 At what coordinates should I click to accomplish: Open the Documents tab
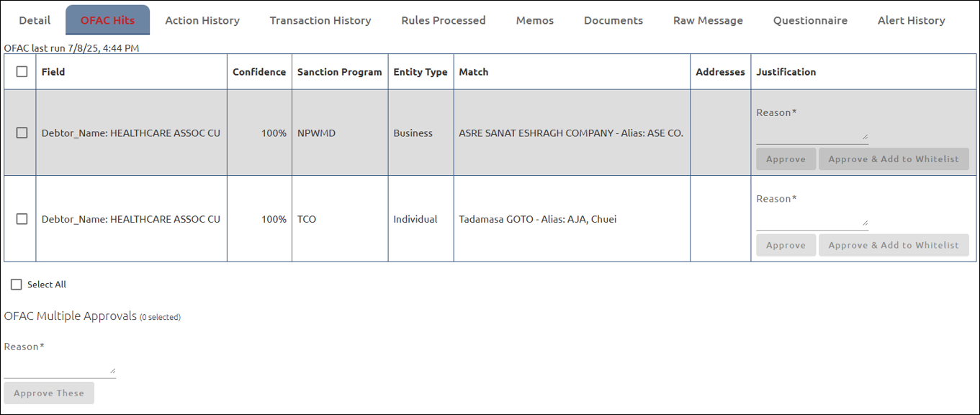tap(613, 20)
